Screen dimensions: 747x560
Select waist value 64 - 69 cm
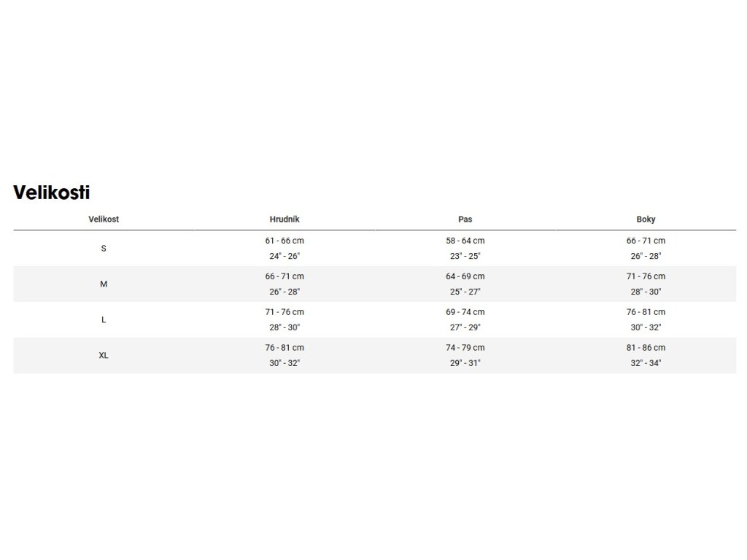coord(465,276)
